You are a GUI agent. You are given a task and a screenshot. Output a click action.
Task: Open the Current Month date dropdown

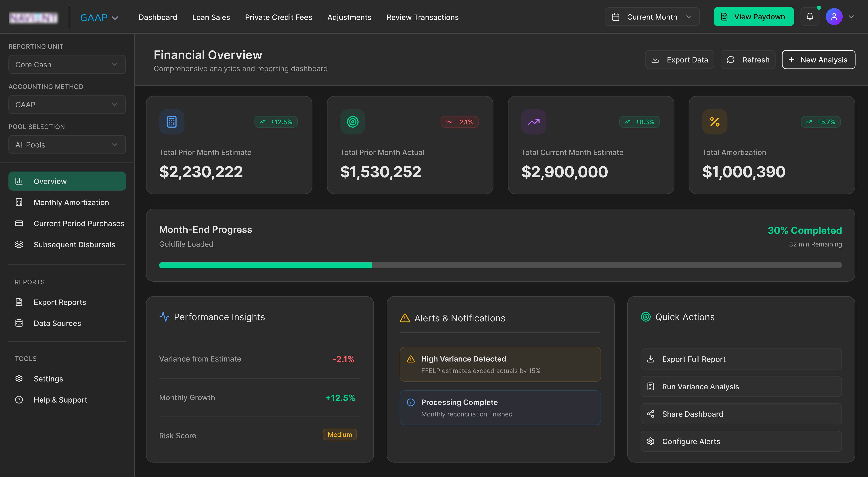click(x=652, y=17)
